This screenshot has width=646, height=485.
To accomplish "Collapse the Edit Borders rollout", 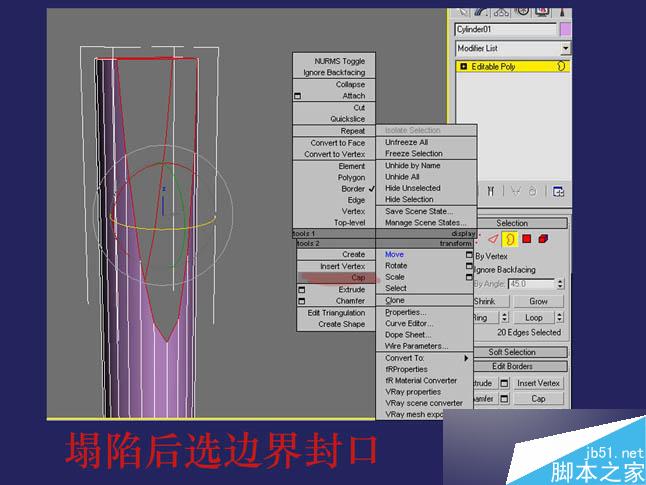I will (521, 366).
